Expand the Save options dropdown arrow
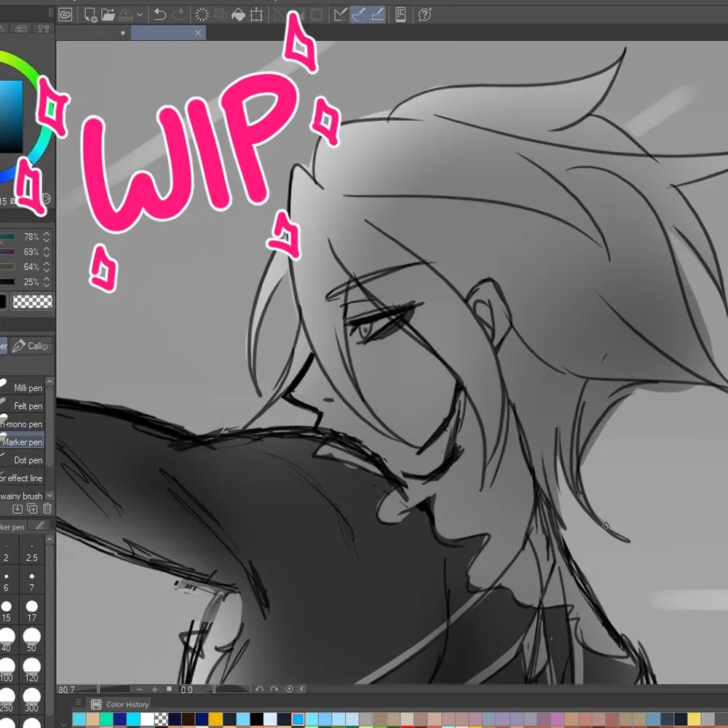The height and width of the screenshot is (728, 728). [139, 15]
